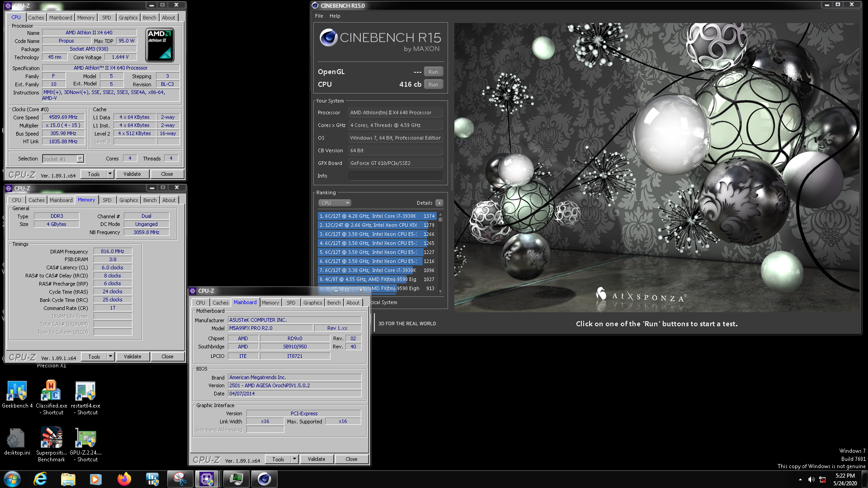Show hidden tray icons arrow

[x=800, y=479]
